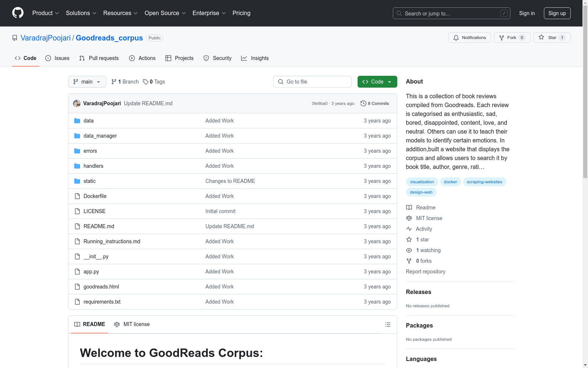Open the Goodreads_corpus repository title link
Image resolution: width=588 pixels, height=368 pixels.
(x=109, y=38)
